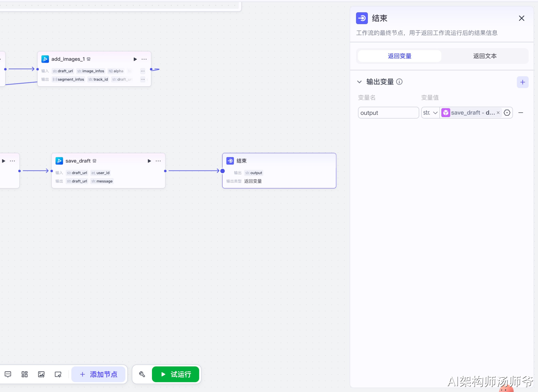This screenshot has width=538, height=392.
Task: Click the info icon next to 输出变量
Action: coord(399,82)
